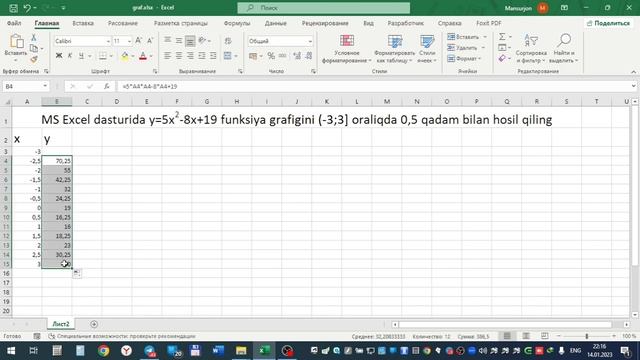Viewport: 640px width, 360px height.
Task: Click the accessibility recommendations status bar message
Action: point(122,336)
